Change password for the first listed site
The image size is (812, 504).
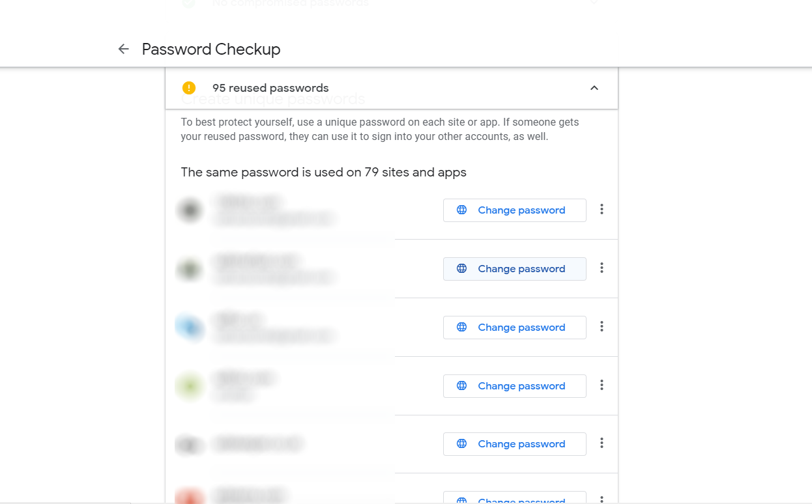pyautogui.click(x=514, y=210)
